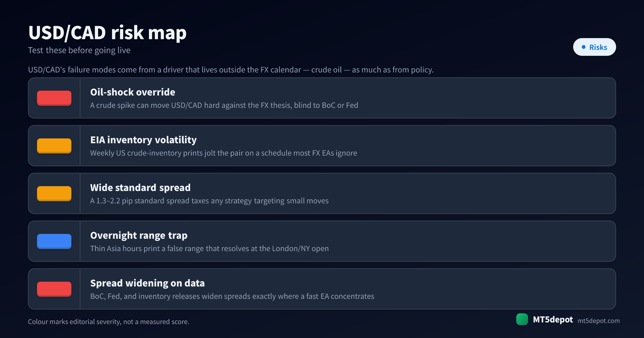Click the 'Test these before going live' subtitle
The width and height of the screenshot is (644, 338).
coord(79,50)
